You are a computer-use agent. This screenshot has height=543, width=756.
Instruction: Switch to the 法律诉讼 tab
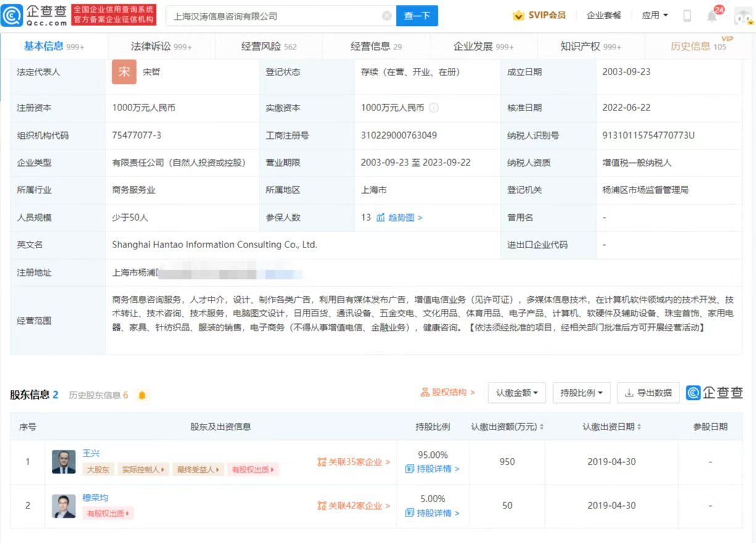tap(162, 46)
